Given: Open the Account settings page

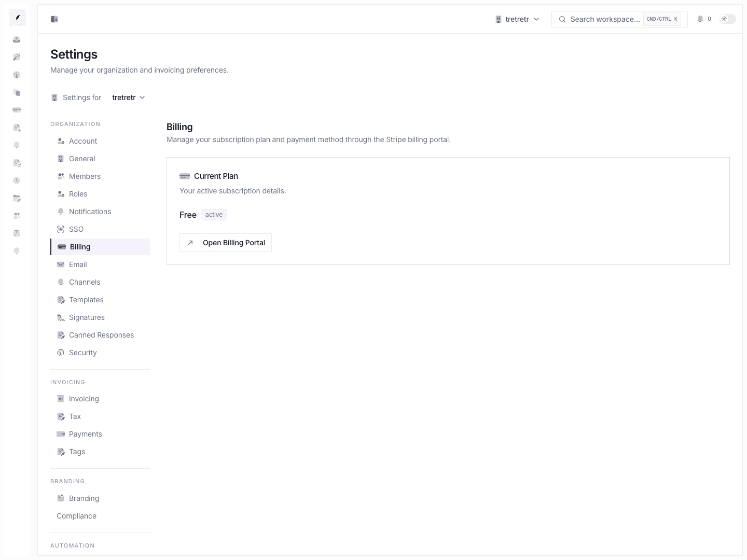Looking at the screenshot, I should coord(100,141).
